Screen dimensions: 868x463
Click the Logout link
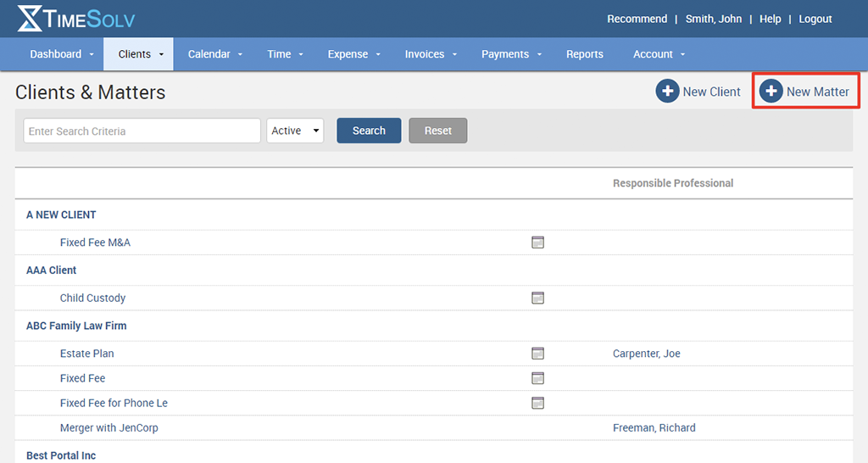815,19
